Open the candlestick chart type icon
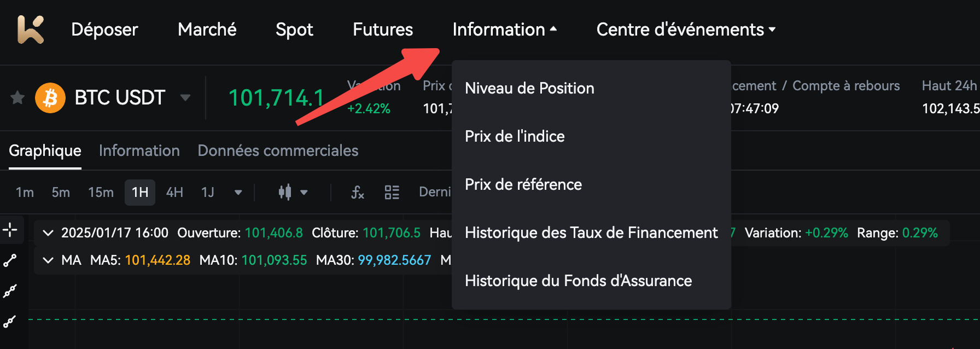 pos(285,192)
